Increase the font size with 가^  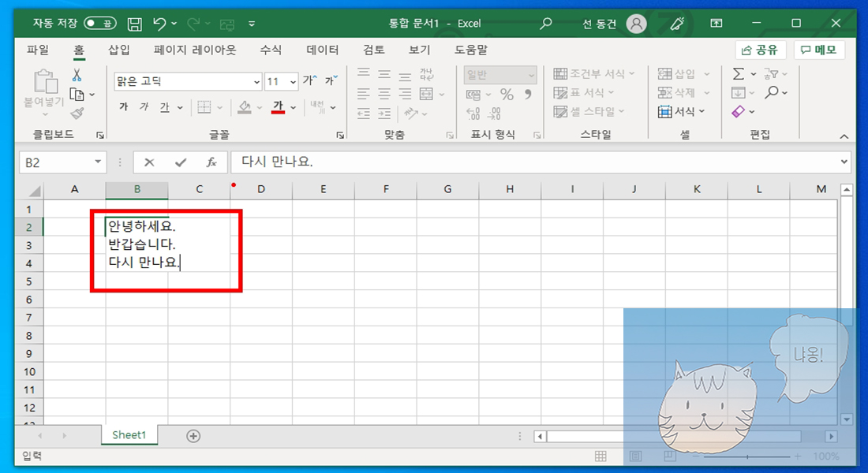310,80
